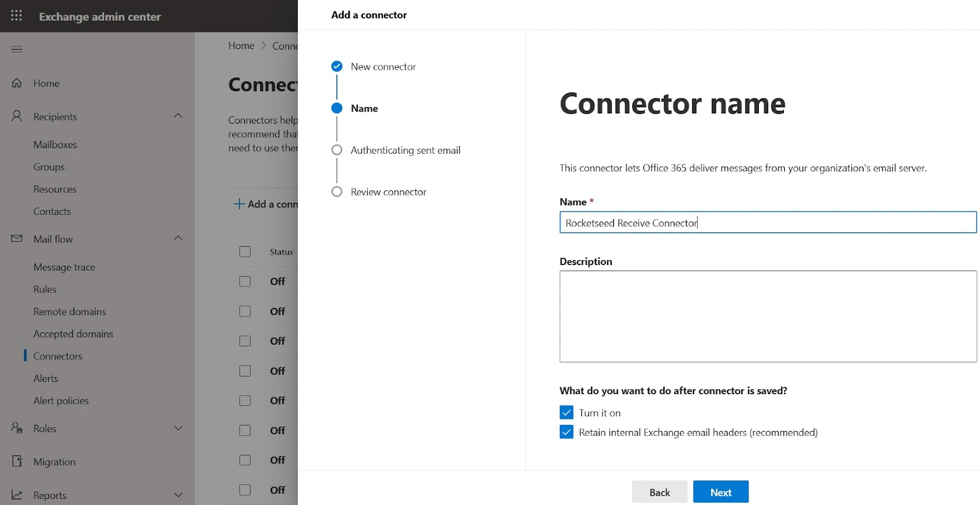Click the Roles icon in sidebar
The height and width of the screenshot is (505, 980).
click(x=17, y=428)
